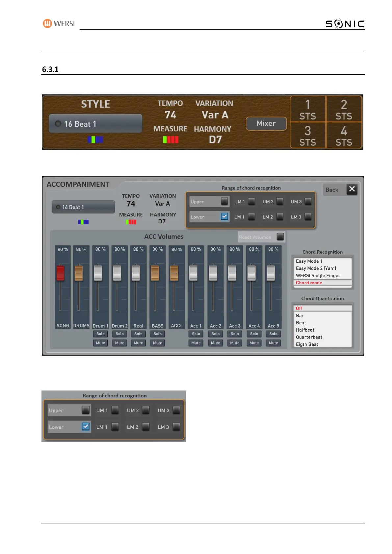Mute the Drum 2 channel
This screenshot has height=554, width=392.
[119, 343]
